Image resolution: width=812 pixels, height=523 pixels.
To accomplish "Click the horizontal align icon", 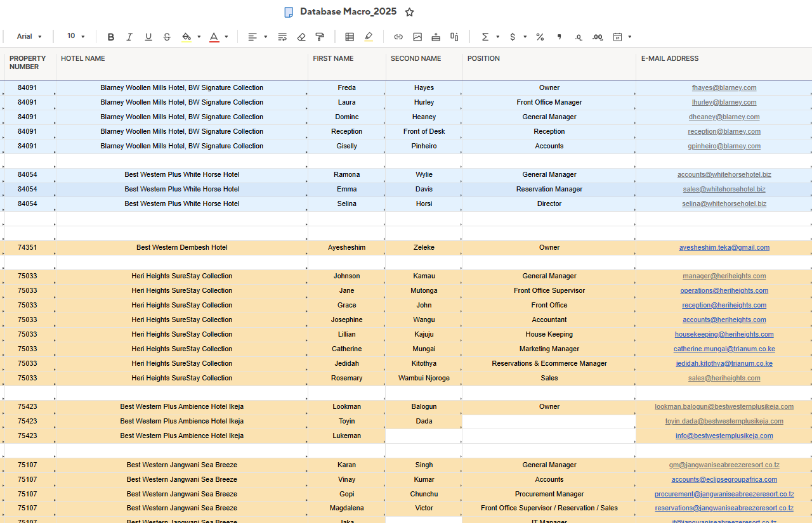I will pos(252,37).
